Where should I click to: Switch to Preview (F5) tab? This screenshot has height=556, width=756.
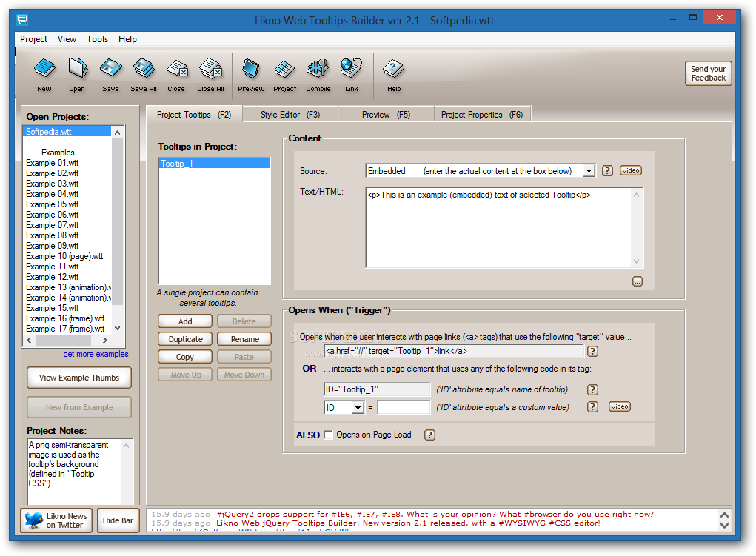coord(387,115)
